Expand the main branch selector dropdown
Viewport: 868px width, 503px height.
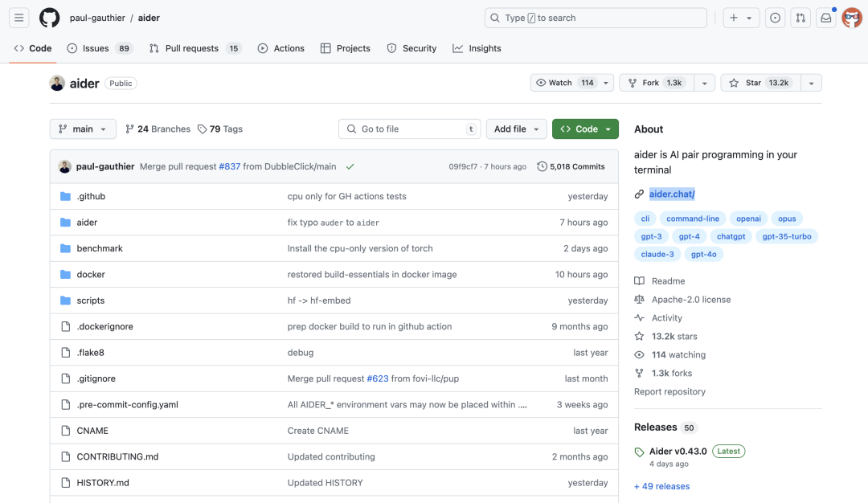click(x=83, y=129)
